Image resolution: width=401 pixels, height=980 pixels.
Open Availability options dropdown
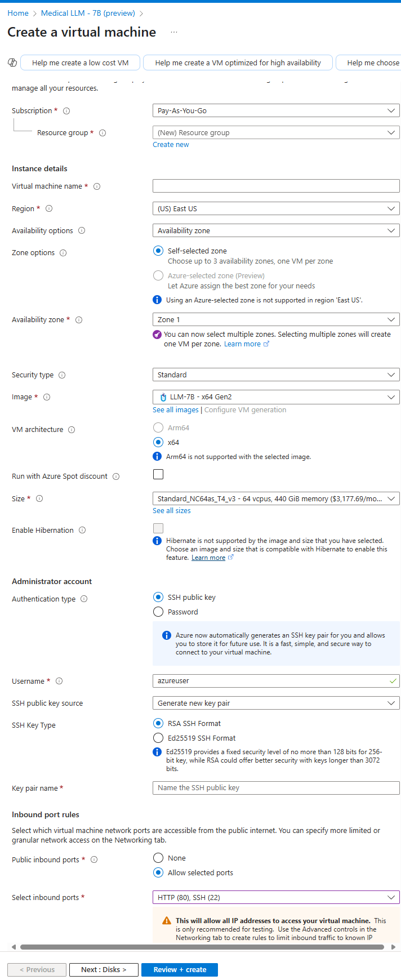pos(276,230)
